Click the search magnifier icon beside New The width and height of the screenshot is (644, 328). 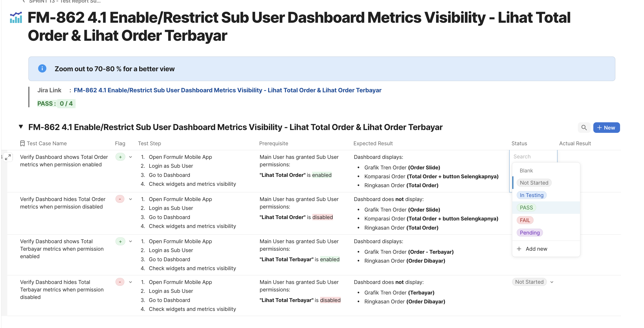point(584,127)
